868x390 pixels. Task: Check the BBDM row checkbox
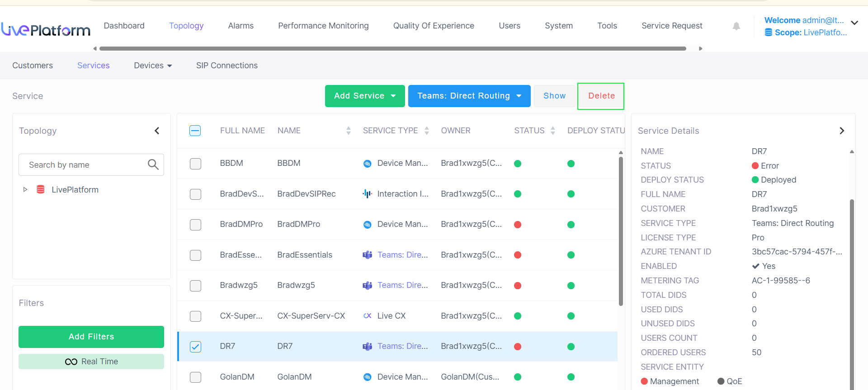point(195,164)
